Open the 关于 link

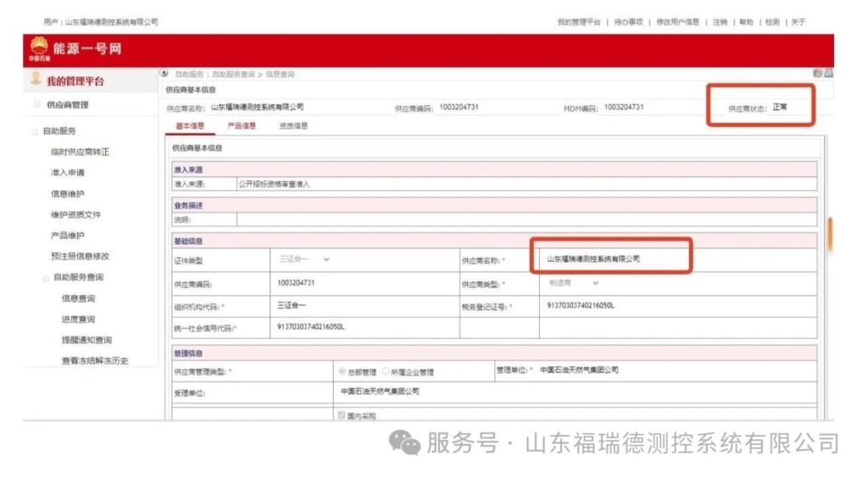point(798,22)
